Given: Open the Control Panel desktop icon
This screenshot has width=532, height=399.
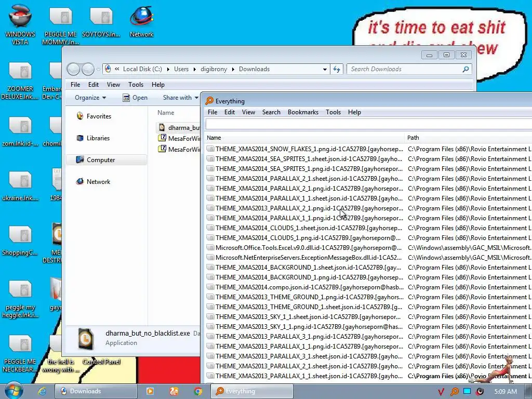Looking at the screenshot, I should pyautogui.click(x=101, y=362).
